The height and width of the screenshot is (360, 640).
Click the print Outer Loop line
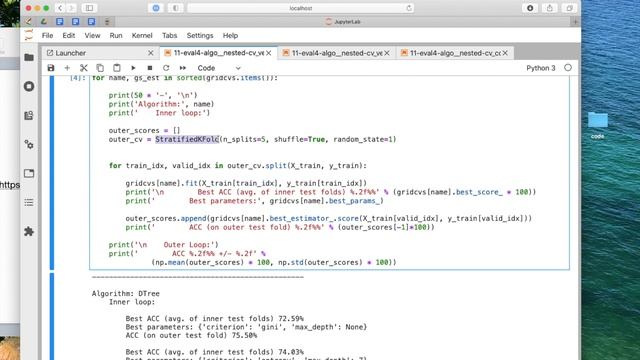coord(164,245)
